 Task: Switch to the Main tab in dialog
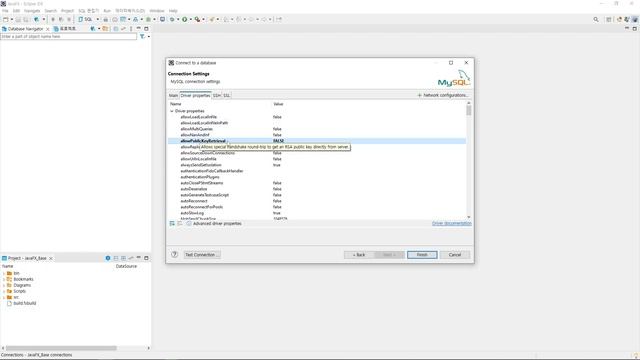tap(173, 95)
